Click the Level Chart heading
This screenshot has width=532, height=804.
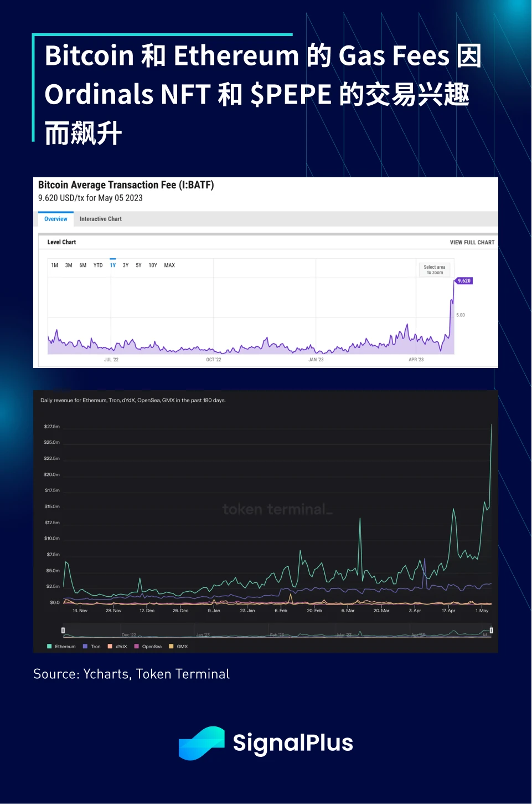(61, 242)
